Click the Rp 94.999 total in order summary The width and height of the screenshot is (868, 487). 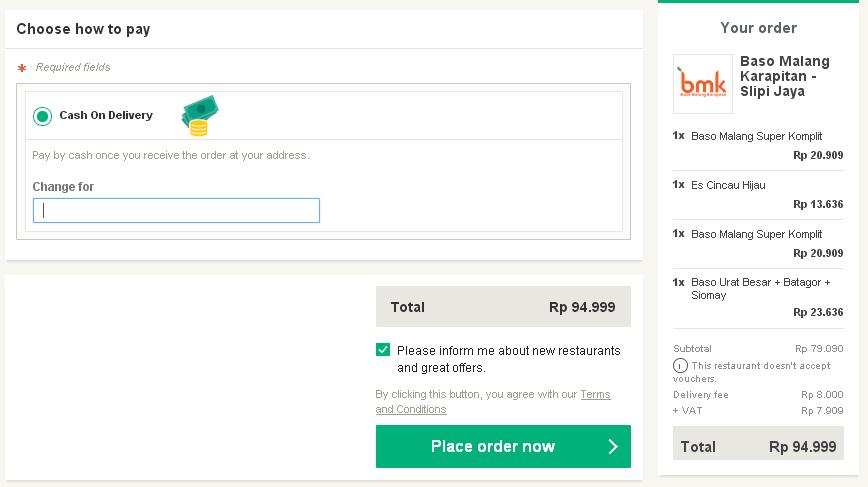802,447
